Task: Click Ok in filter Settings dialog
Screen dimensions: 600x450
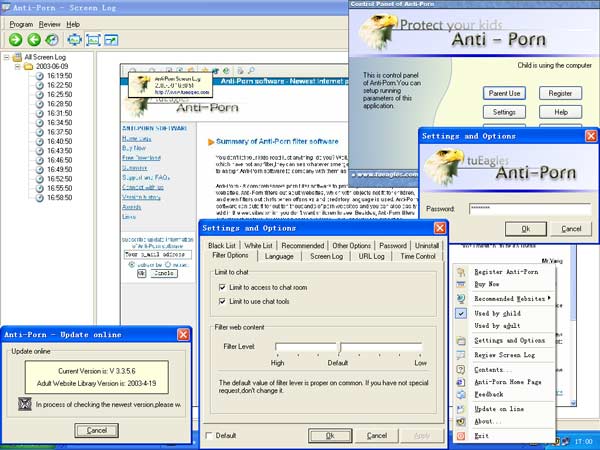Action: pyautogui.click(x=330, y=435)
